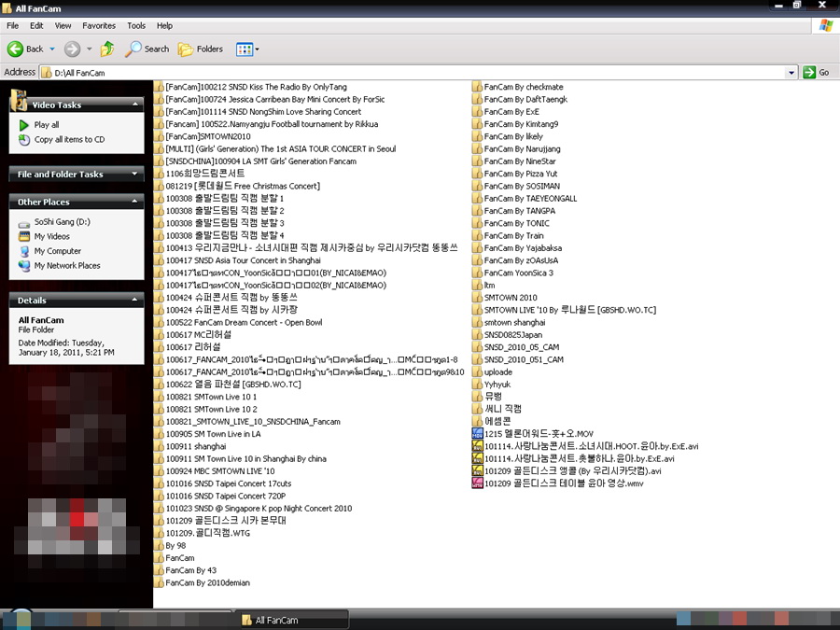Collapse the Details panel
The height and width of the screenshot is (630, 840).
coord(135,300)
